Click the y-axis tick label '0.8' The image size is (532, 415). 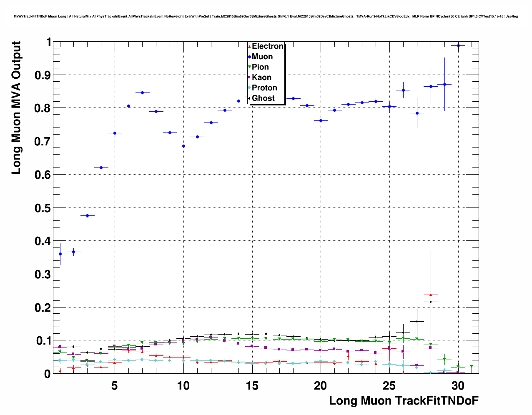tap(43, 108)
